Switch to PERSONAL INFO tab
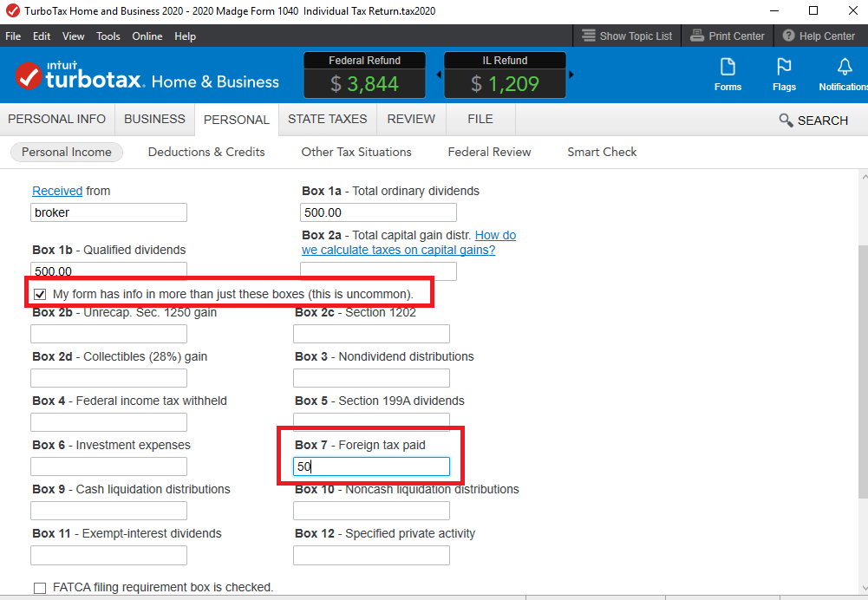The image size is (868, 600). pos(57,119)
